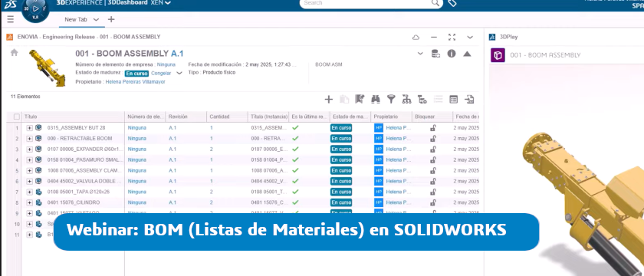The height and width of the screenshot is (276, 644).
Task: Click the structure tree toolbar icon
Action: pyautogui.click(x=406, y=99)
